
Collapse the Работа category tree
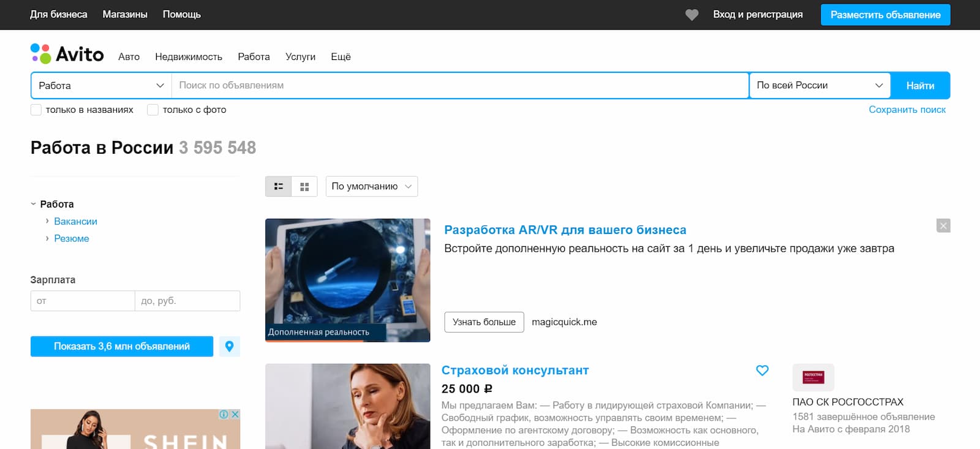click(34, 204)
